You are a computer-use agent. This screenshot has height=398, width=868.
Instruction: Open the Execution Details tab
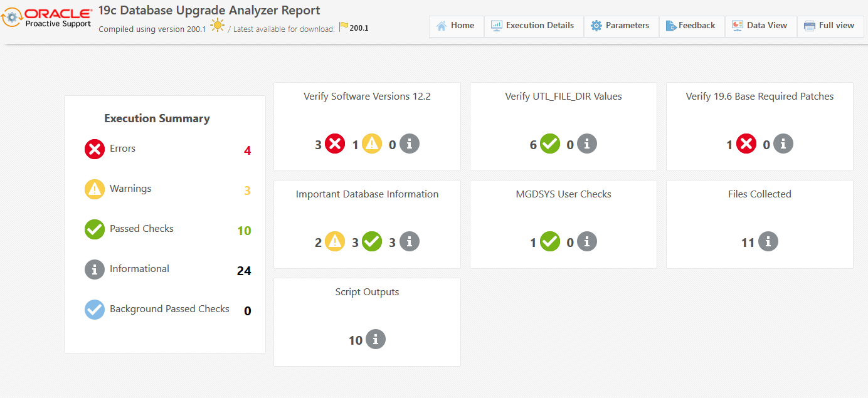click(533, 26)
